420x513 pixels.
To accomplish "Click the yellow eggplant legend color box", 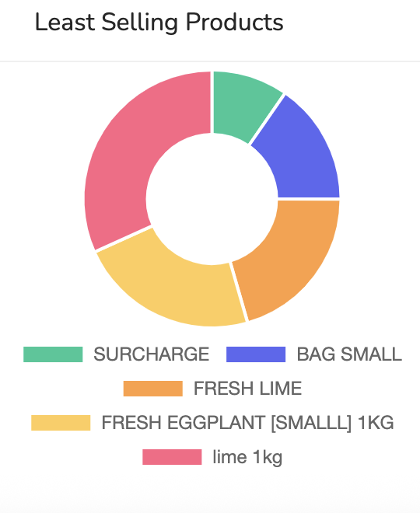I will tap(61, 423).
